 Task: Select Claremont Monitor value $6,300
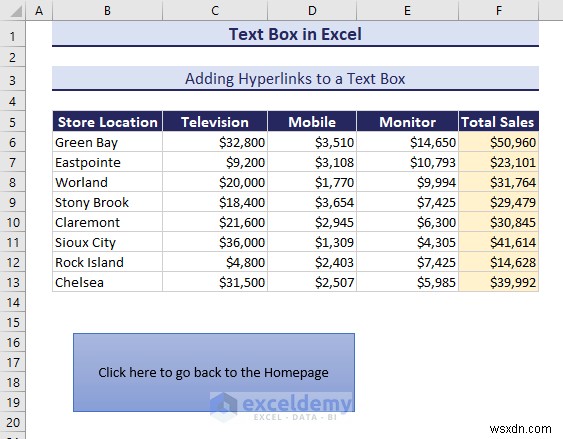(408, 222)
